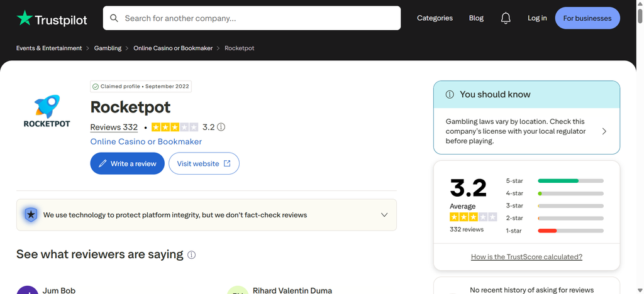Click the 332 reviews text in the rating card
The height and width of the screenshot is (294, 644).
[x=467, y=229]
